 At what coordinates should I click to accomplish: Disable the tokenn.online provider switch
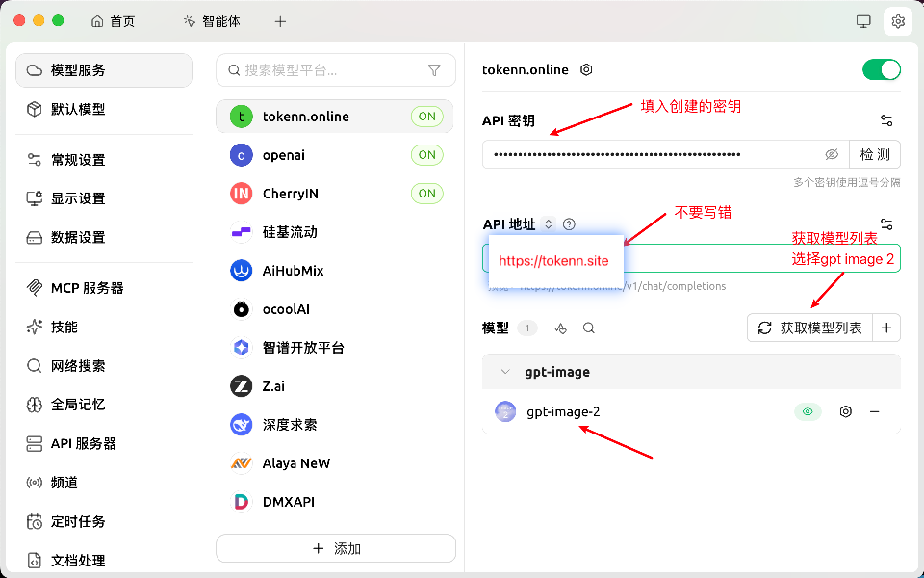(x=882, y=69)
